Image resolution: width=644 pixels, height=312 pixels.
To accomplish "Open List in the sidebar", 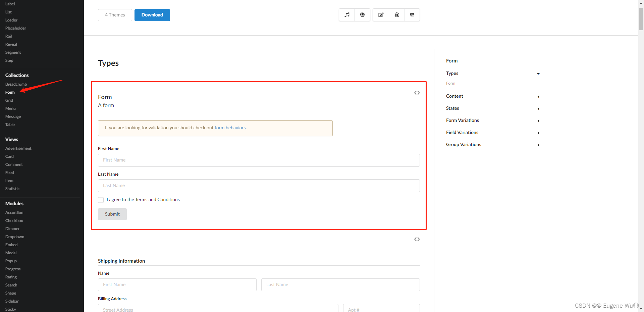I will [x=8, y=12].
